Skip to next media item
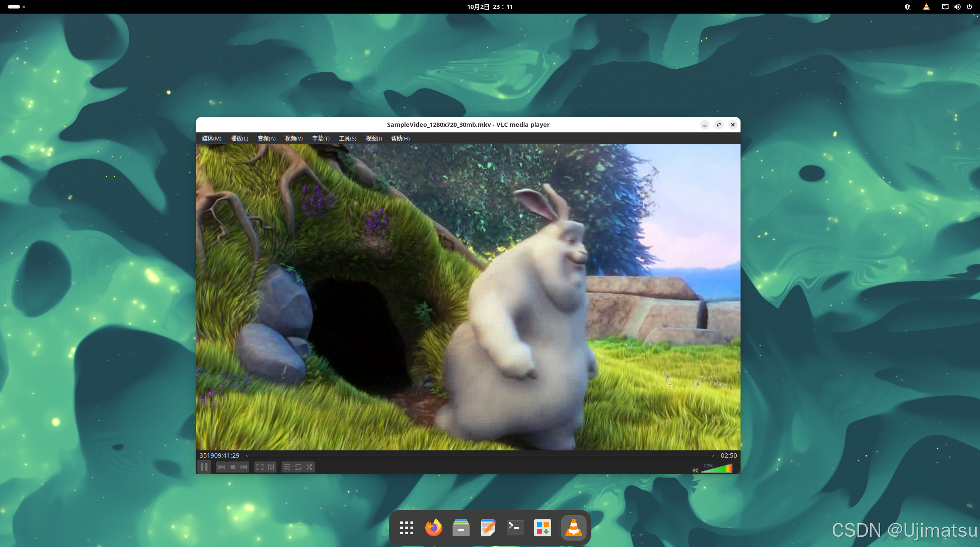 coord(244,467)
